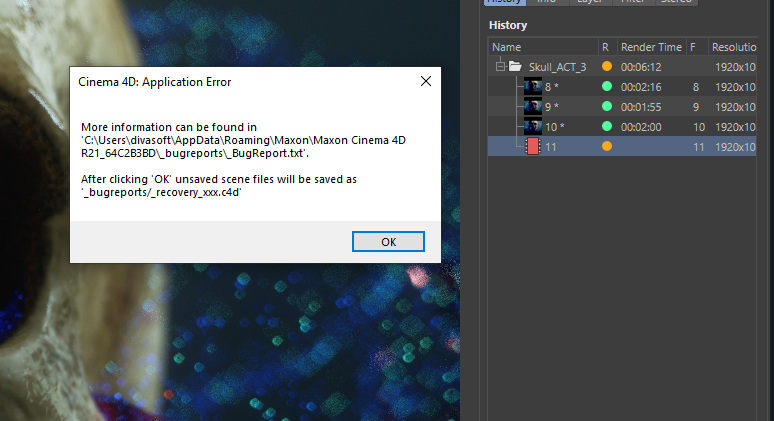Collapse the Skull_ACT_3 folder in History
This screenshot has height=421, width=774.
pos(500,67)
